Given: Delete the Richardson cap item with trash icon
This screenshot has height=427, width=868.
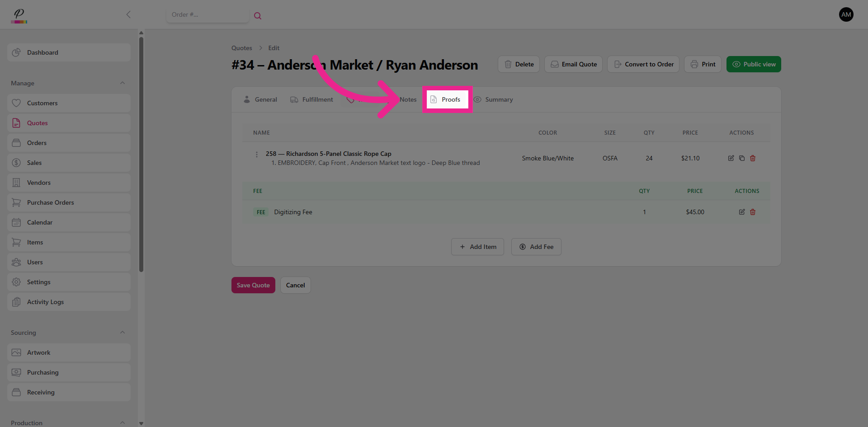Looking at the screenshot, I should click(x=753, y=158).
